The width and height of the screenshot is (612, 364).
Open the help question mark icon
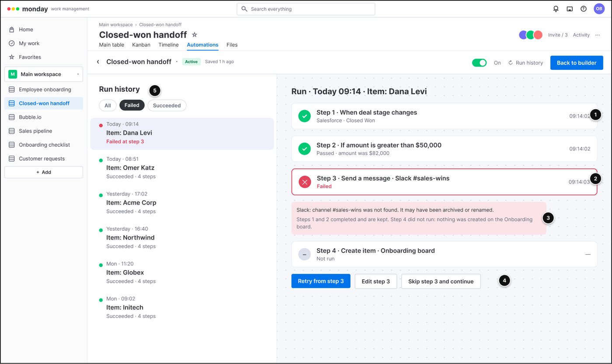pos(584,9)
